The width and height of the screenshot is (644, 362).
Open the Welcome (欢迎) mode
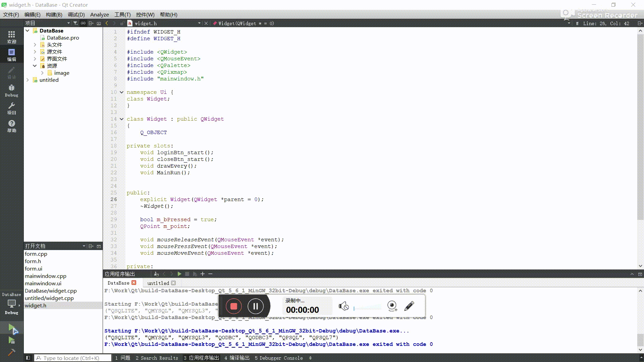11,37
